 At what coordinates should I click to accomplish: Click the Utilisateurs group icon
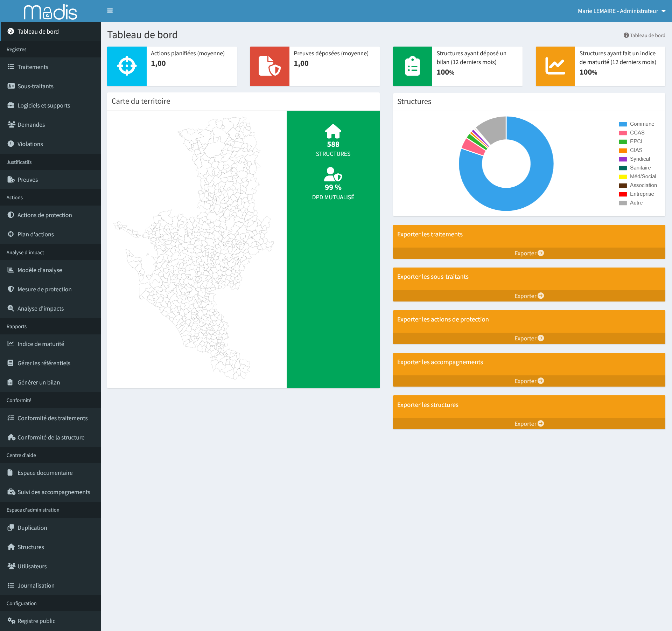click(11, 566)
